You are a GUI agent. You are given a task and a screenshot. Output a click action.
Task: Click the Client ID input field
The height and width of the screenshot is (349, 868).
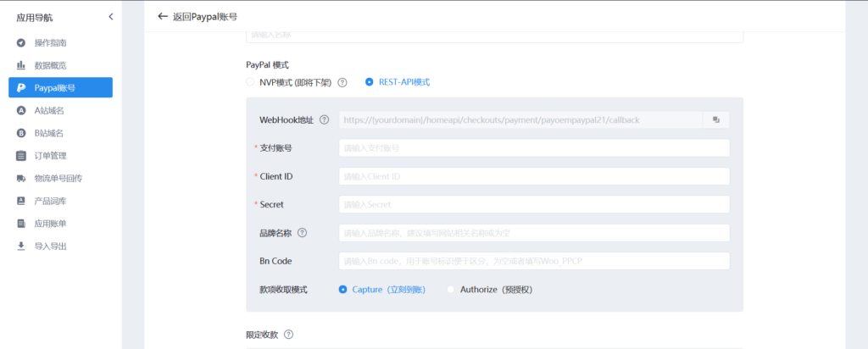pyautogui.click(x=533, y=176)
